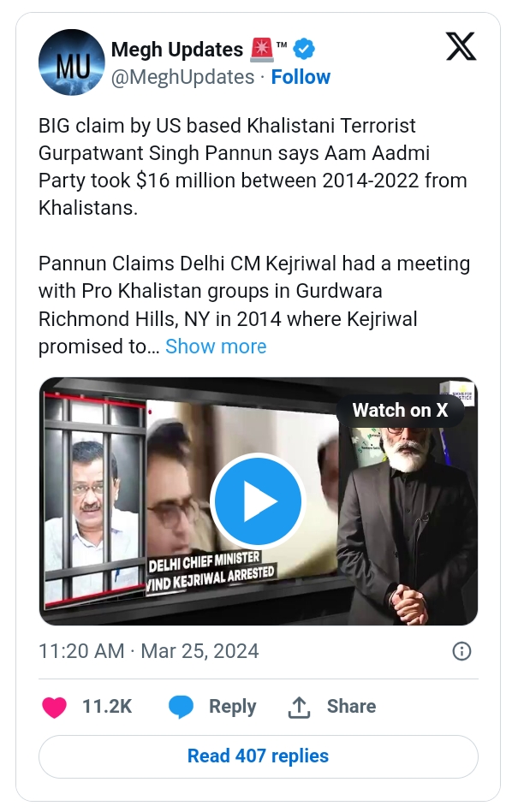Follow the MeghUpdates account
518x812 pixels.
301,77
